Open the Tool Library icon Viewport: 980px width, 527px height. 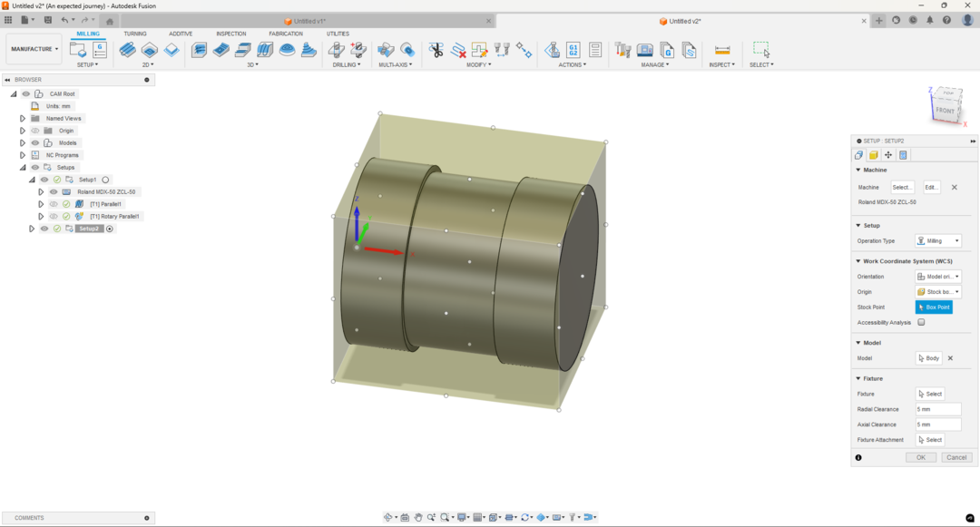[x=622, y=50]
